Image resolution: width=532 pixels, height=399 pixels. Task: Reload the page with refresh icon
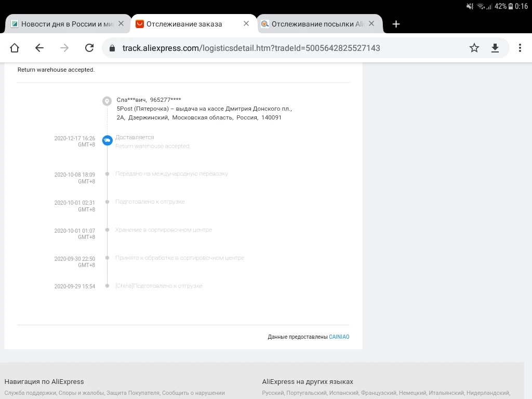pyautogui.click(x=89, y=48)
